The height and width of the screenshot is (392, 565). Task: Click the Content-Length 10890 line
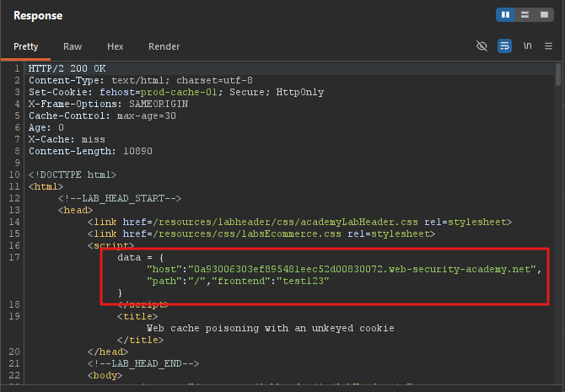click(90, 151)
